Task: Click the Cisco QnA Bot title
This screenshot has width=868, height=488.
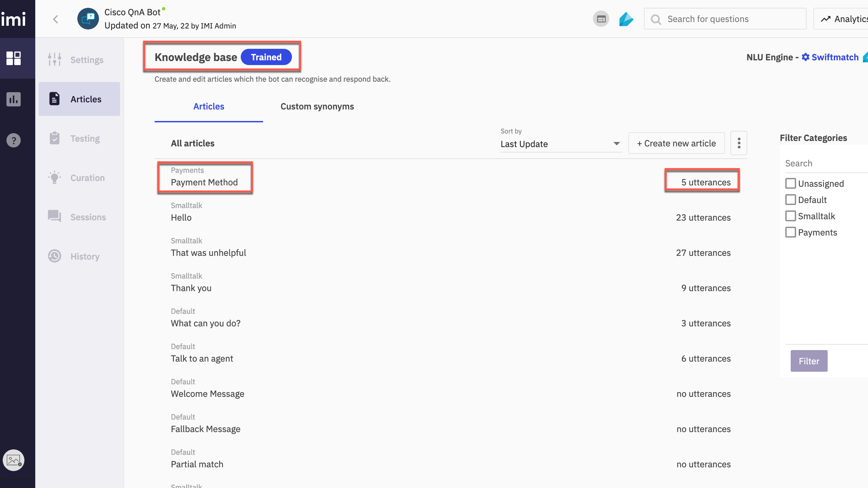Action: [x=132, y=12]
